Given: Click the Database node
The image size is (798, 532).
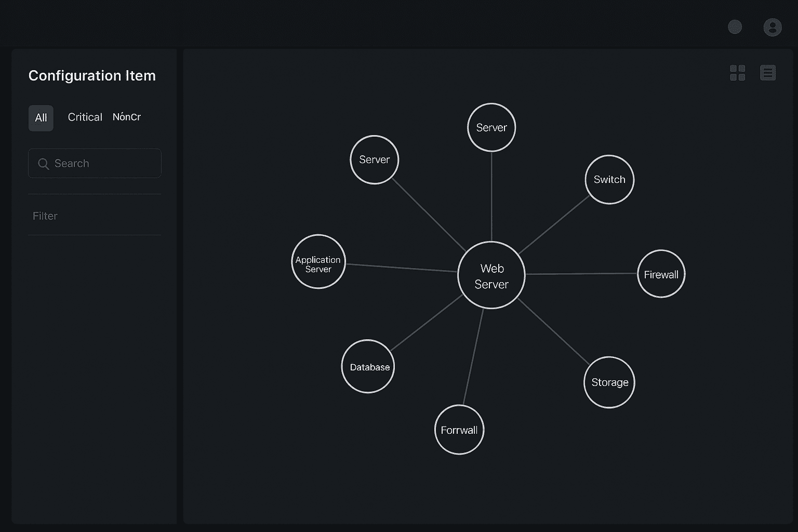Looking at the screenshot, I should point(368,367).
